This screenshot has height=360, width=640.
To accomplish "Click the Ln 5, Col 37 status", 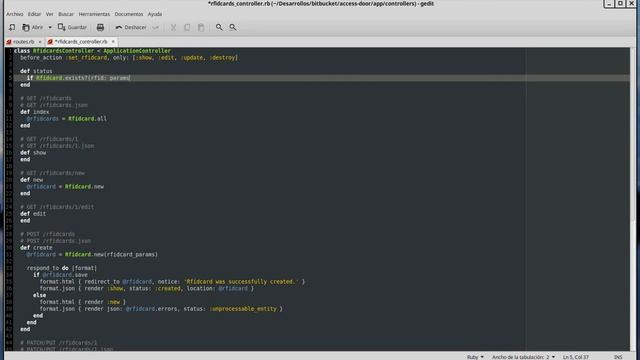I will (576, 357).
